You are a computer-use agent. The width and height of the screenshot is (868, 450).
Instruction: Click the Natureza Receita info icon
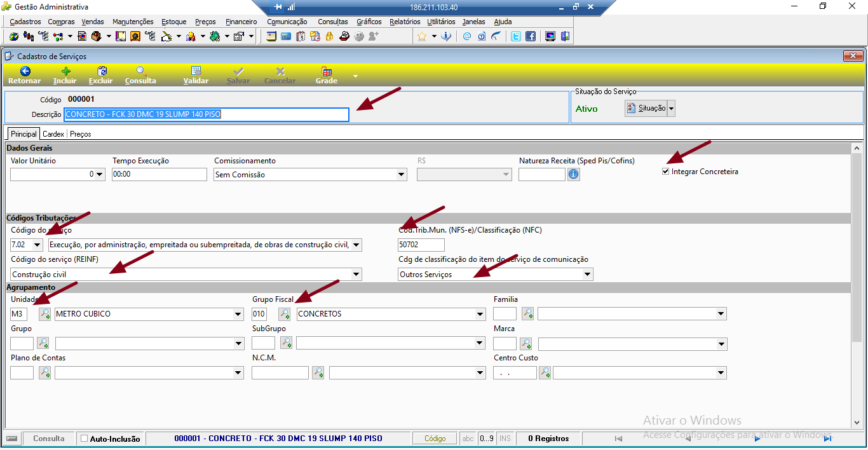click(574, 174)
